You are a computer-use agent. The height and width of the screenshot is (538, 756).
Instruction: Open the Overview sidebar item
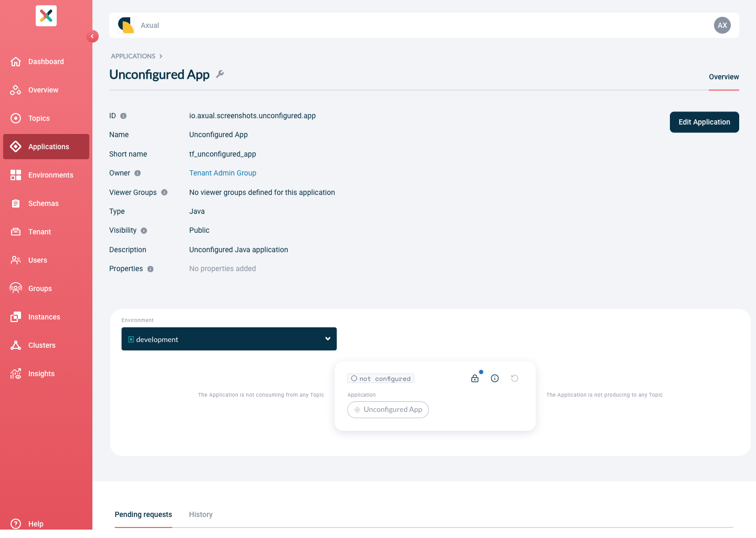pyautogui.click(x=46, y=90)
